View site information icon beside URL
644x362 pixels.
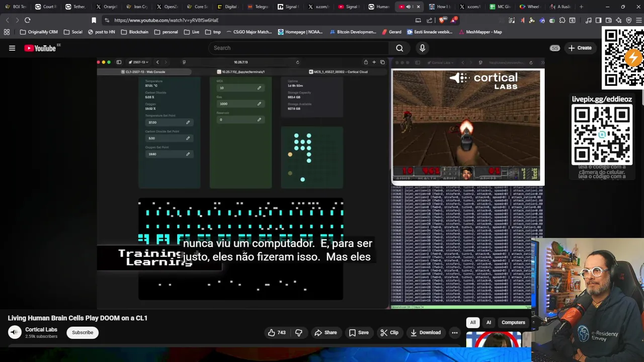point(107,20)
